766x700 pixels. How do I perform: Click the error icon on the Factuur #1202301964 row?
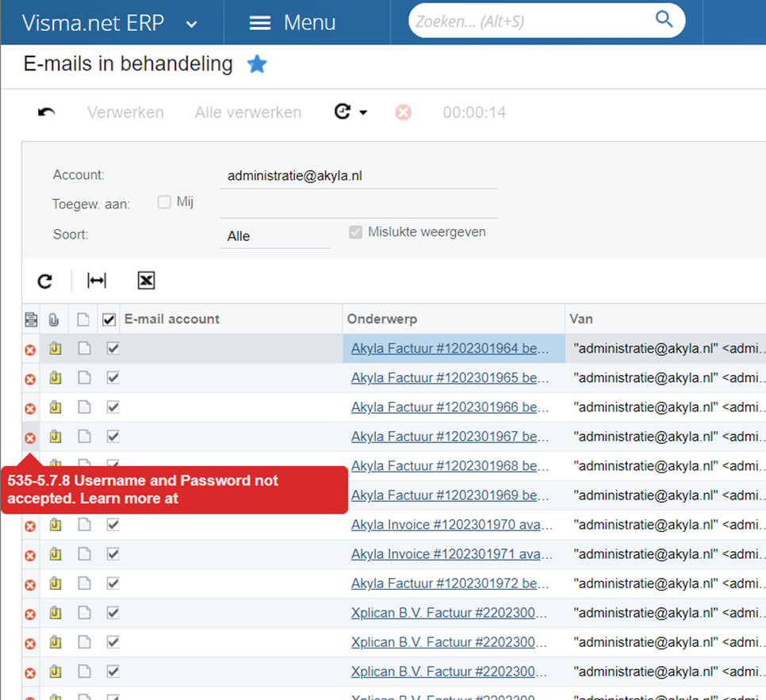click(x=30, y=350)
